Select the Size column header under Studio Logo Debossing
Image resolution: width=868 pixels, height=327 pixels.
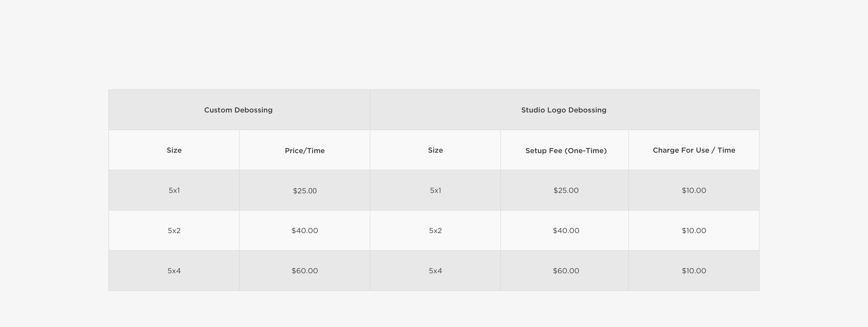click(x=435, y=150)
